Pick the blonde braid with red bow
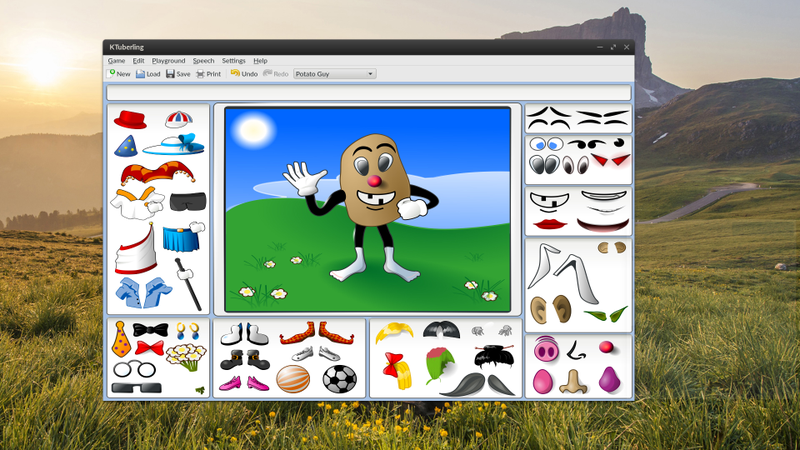 (397, 371)
